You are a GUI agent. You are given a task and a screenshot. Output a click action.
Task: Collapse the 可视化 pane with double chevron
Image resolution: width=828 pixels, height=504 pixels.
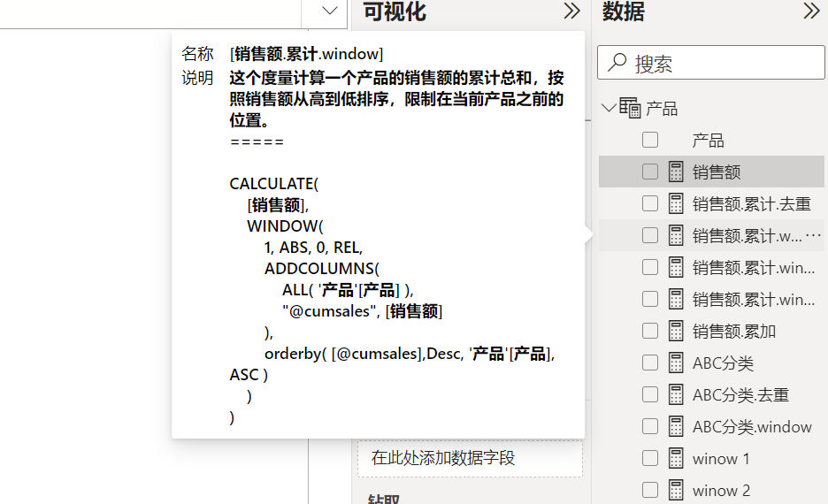[x=571, y=11]
